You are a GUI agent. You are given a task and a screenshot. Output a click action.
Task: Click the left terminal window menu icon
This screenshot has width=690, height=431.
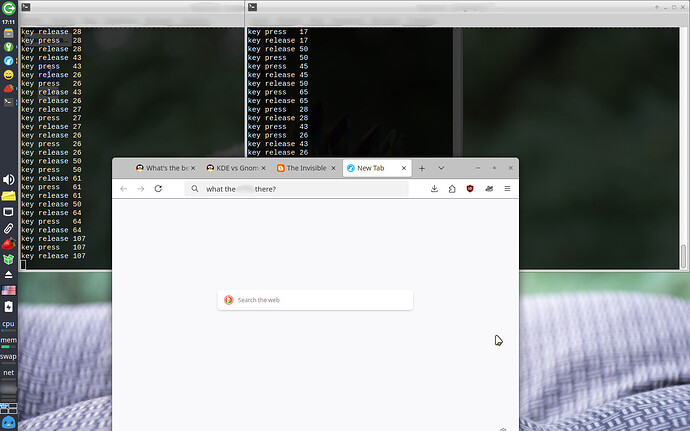point(26,7)
